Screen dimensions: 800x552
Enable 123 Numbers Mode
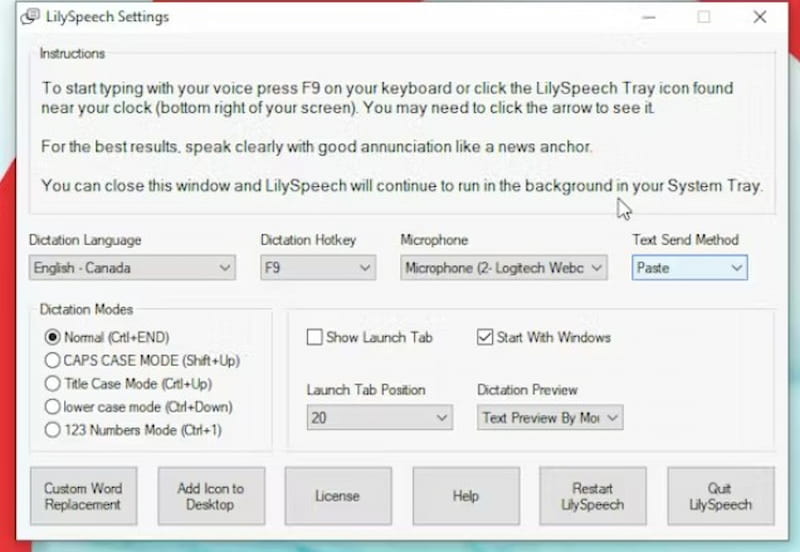[52, 430]
